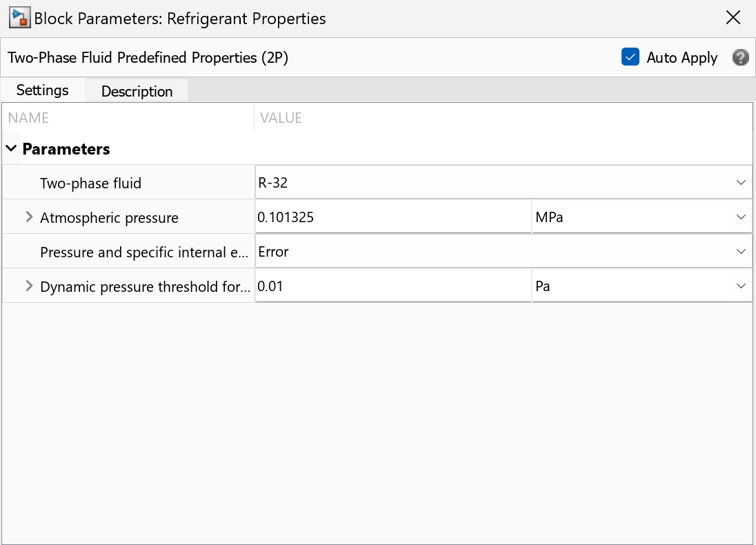Switch to the Settings tab
This screenshot has width=756, height=545.
pyautogui.click(x=43, y=90)
